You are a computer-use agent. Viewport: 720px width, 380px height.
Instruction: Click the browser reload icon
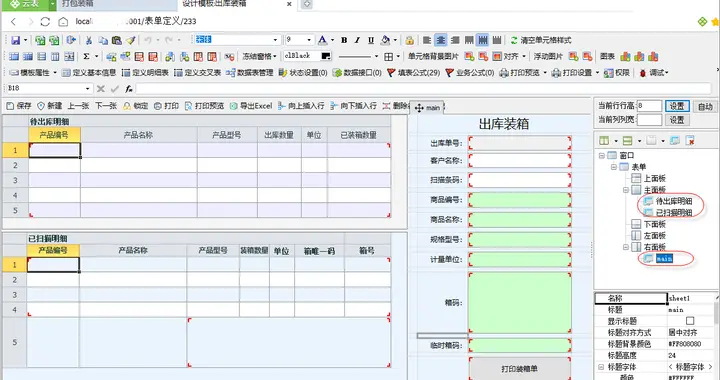tap(45, 21)
